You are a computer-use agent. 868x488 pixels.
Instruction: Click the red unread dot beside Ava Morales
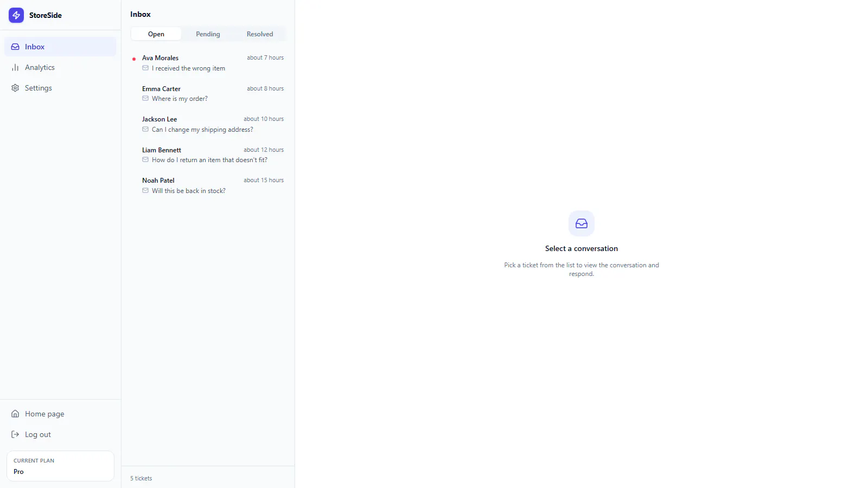pos(134,59)
